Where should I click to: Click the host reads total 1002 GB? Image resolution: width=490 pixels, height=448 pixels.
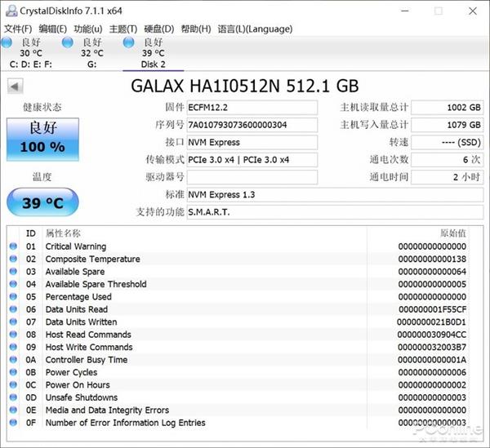(x=448, y=108)
